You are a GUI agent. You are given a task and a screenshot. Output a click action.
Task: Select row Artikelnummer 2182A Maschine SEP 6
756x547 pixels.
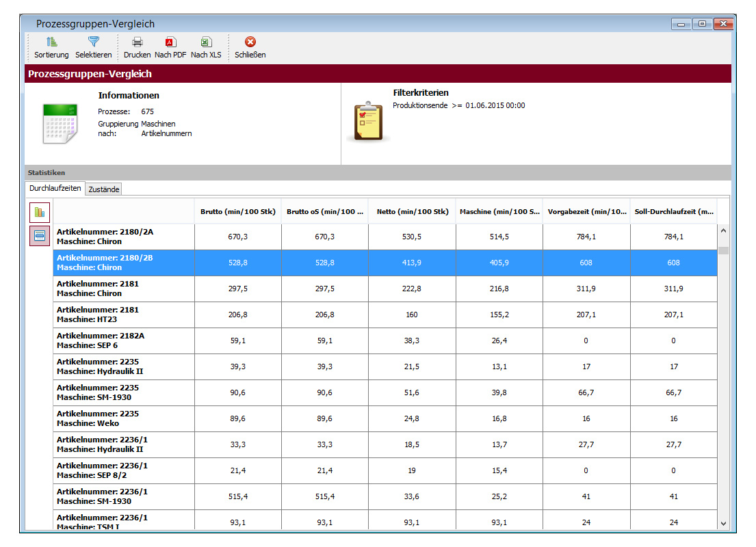pyautogui.click(x=385, y=341)
